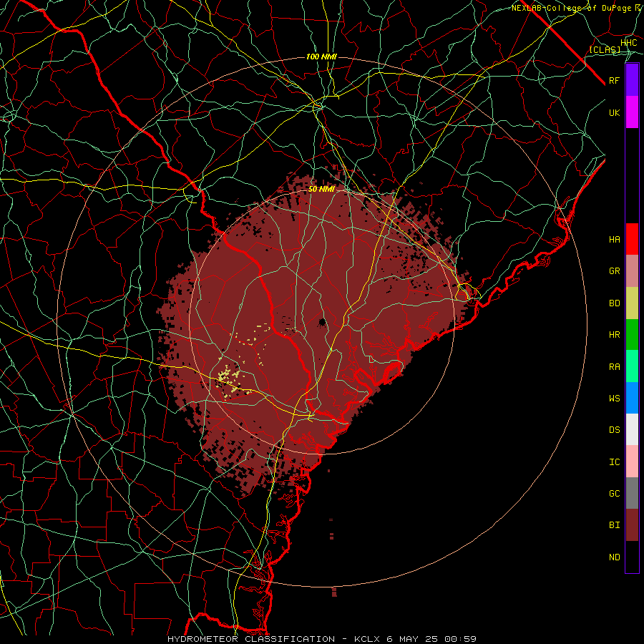Click the RA legend label
The width and height of the screenshot is (644, 644).
615,367
